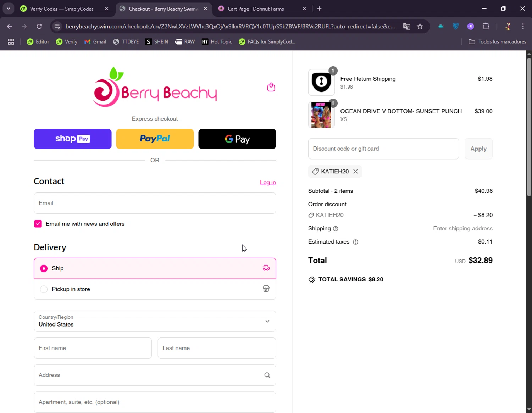
Task: Uncheck Email me with news and offers
Action: (x=38, y=224)
